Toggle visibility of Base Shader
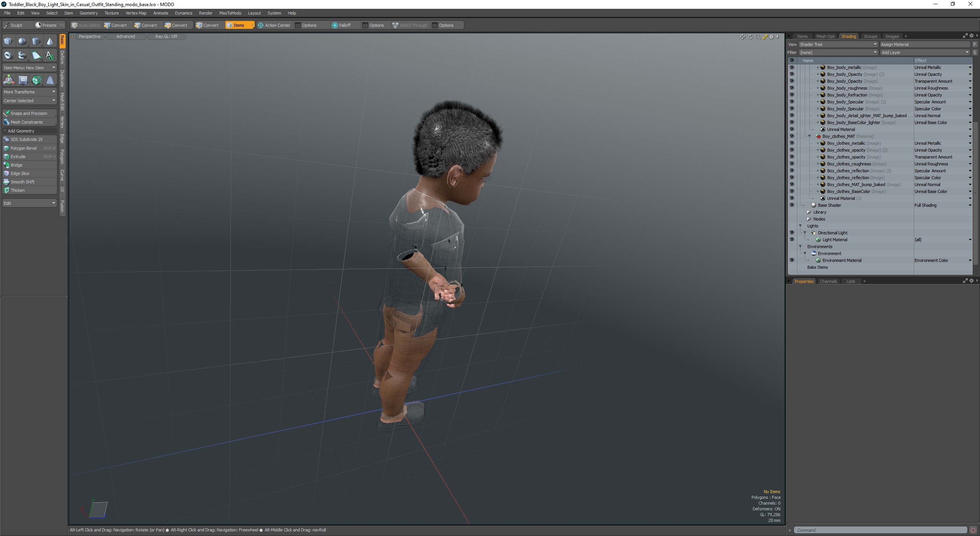This screenshot has width=980, height=536. click(x=792, y=205)
